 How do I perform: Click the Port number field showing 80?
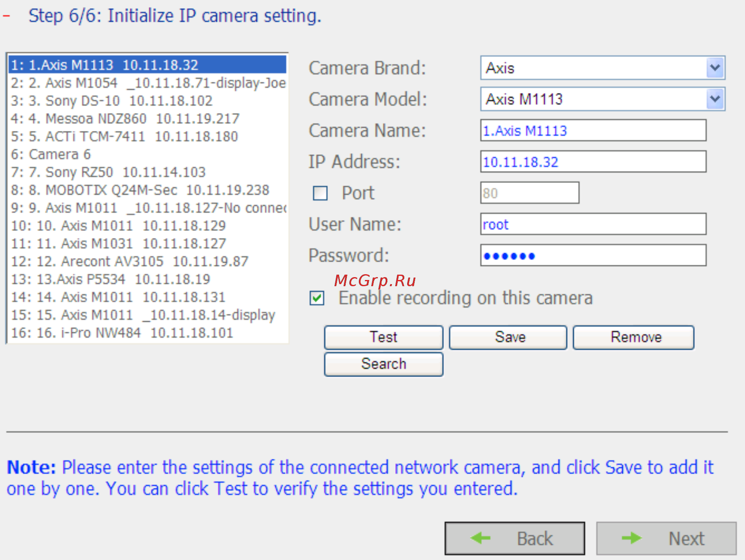[529, 193]
